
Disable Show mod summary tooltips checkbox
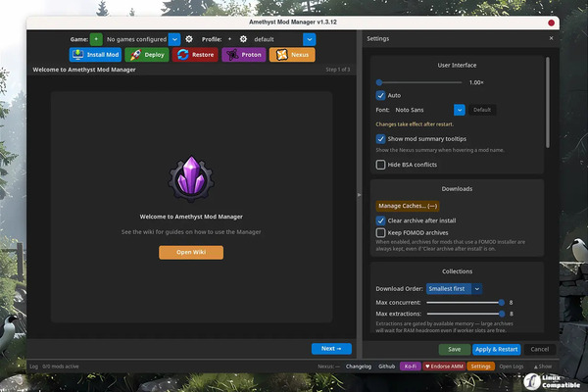click(x=380, y=139)
